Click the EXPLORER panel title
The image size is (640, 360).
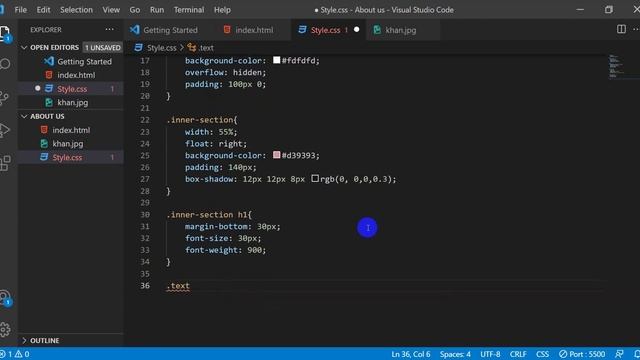pyautogui.click(x=46, y=30)
